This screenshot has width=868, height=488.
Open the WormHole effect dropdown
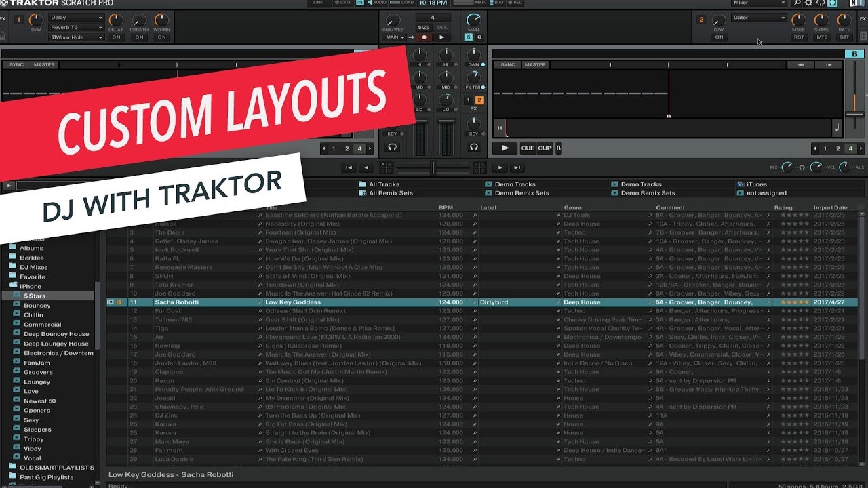click(76, 37)
